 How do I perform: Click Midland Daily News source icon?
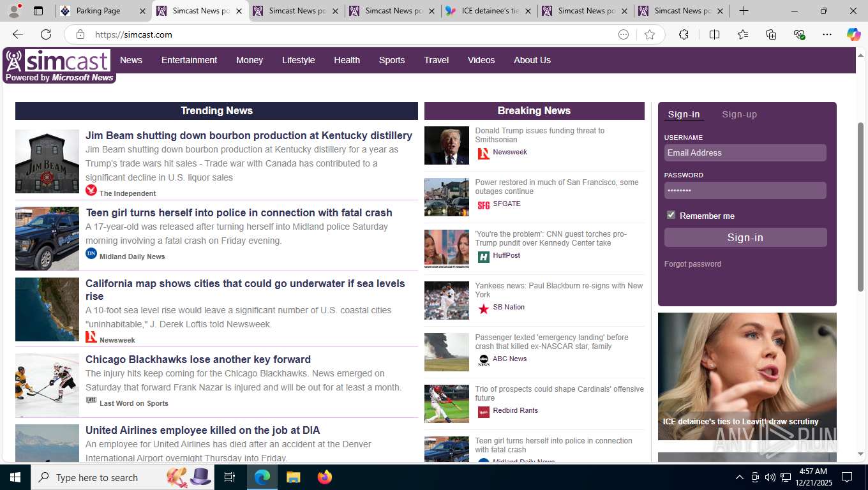point(91,253)
